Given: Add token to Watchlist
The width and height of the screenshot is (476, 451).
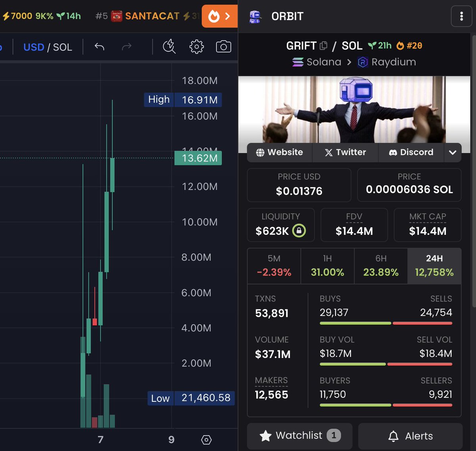Looking at the screenshot, I should 299,436.
